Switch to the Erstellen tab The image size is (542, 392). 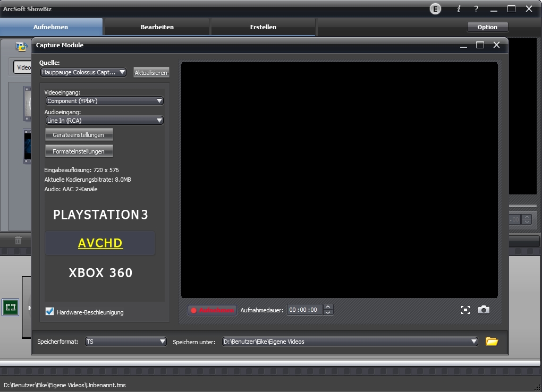[x=263, y=27]
